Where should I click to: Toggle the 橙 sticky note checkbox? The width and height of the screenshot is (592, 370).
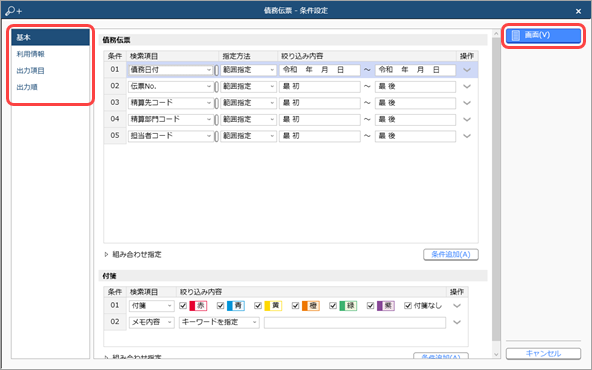tap(295, 305)
